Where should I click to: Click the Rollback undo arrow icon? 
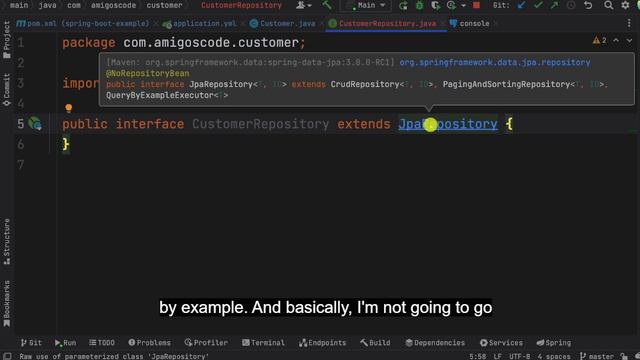point(588,5)
